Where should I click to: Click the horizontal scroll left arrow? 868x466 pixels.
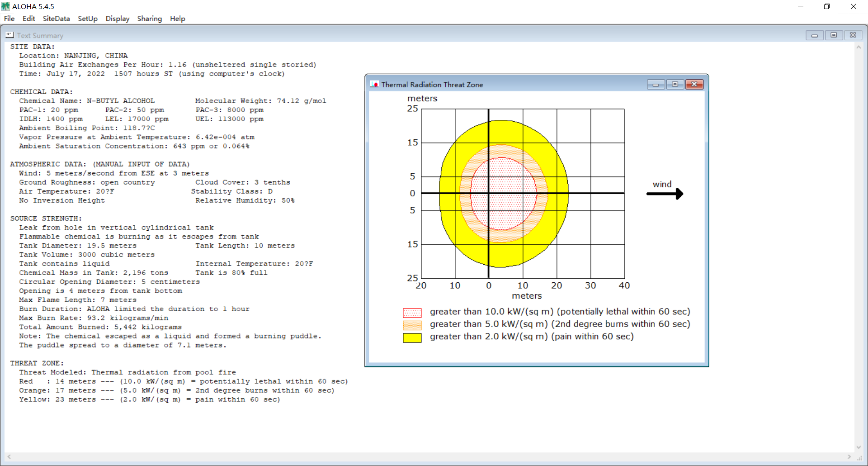(9, 457)
